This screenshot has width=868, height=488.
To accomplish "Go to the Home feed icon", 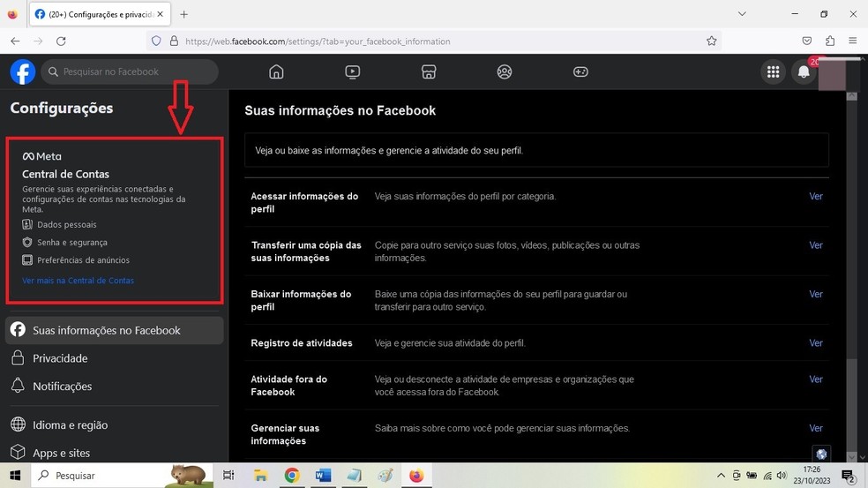I will 276,72.
